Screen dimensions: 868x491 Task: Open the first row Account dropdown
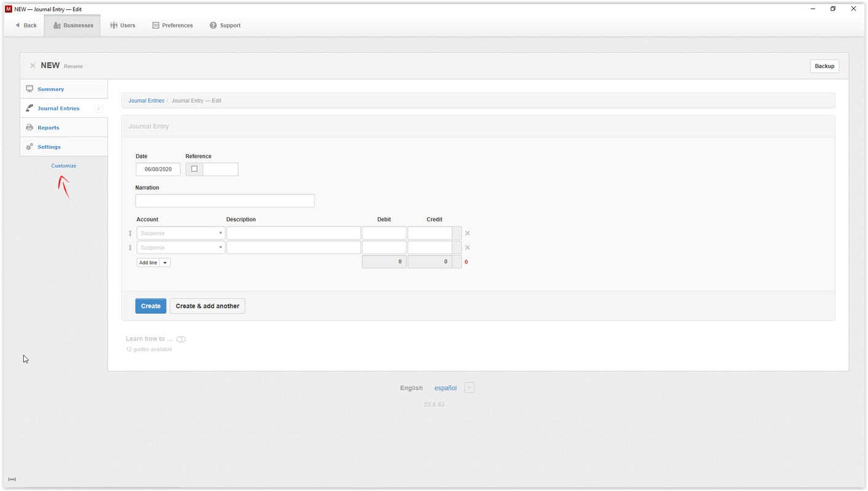[x=181, y=233]
